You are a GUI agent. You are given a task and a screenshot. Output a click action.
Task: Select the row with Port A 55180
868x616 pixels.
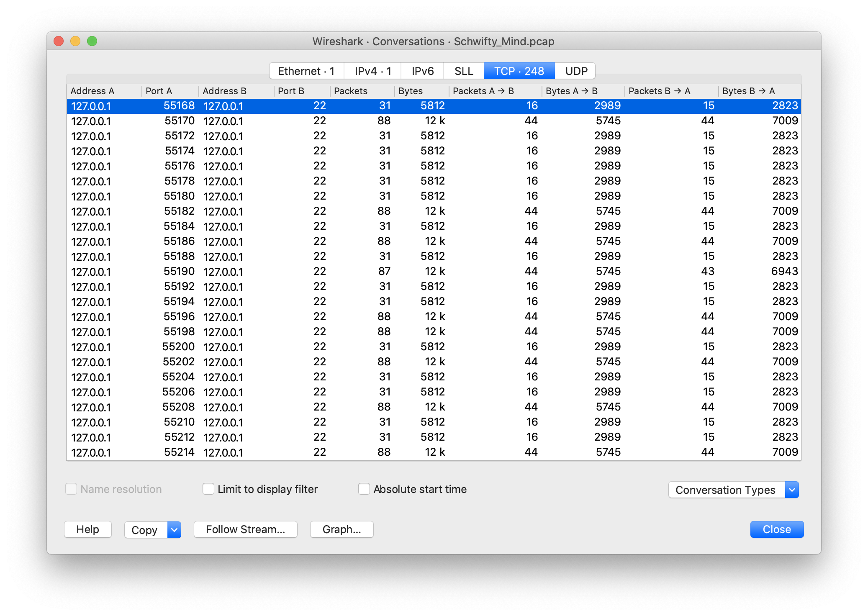(434, 196)
